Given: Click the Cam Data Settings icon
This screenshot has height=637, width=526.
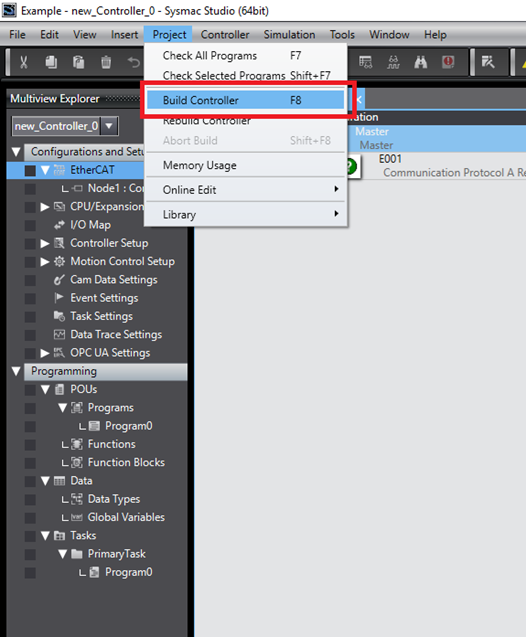Looking at the screenshot, I should [59, 280].
